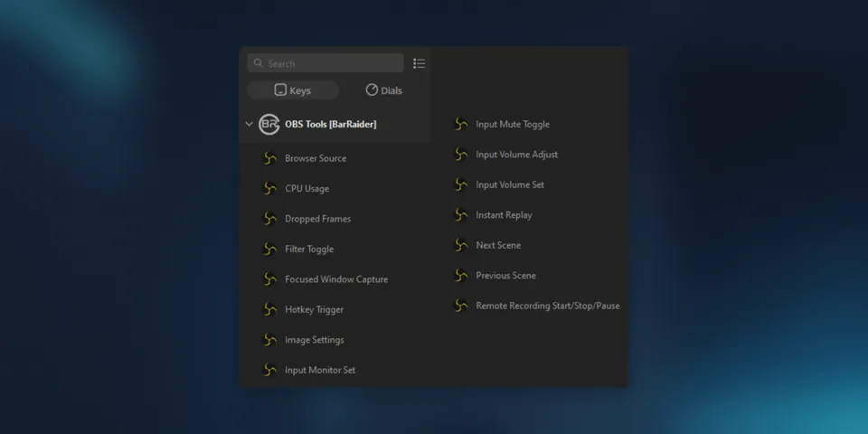Click the OBS icon beside Hotkey Trigger
The image size is (868, 434).
click(269, 309)
